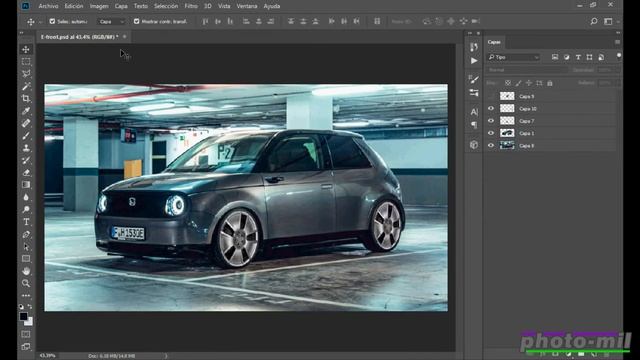
Task: Change the screen mode
Action: click(x=26, y=347)
